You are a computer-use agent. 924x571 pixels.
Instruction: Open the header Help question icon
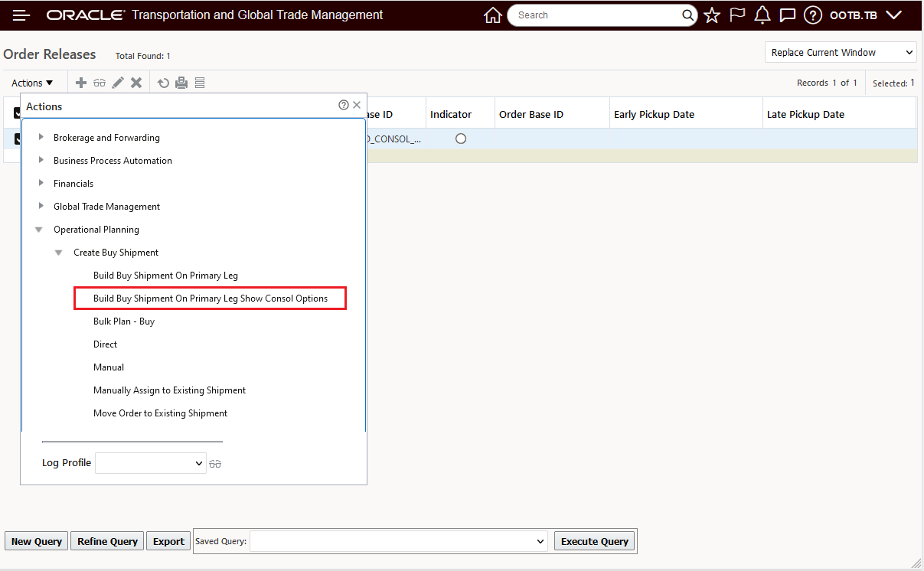click(813, 15)
